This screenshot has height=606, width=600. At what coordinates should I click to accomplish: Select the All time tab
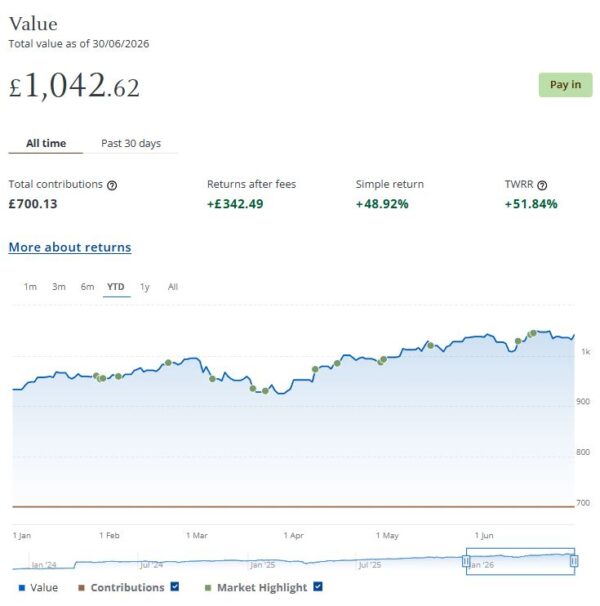click(46, 143)
